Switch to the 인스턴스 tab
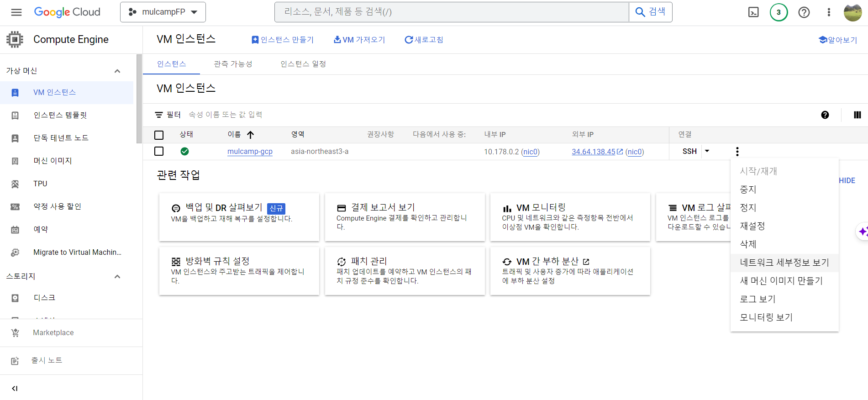 coord(172,64)
